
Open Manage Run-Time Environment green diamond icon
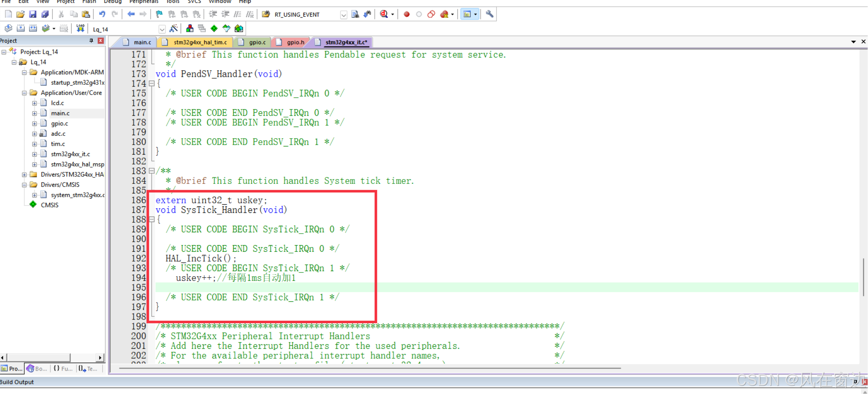tap(214, 29)
